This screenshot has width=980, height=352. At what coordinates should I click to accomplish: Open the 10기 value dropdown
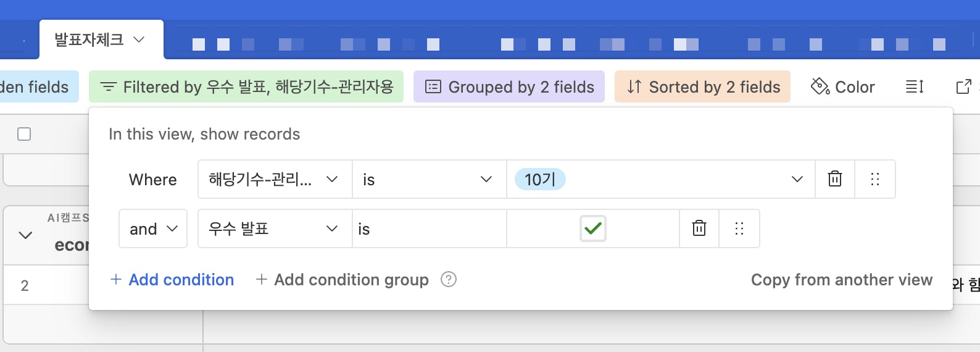[661, 179]
